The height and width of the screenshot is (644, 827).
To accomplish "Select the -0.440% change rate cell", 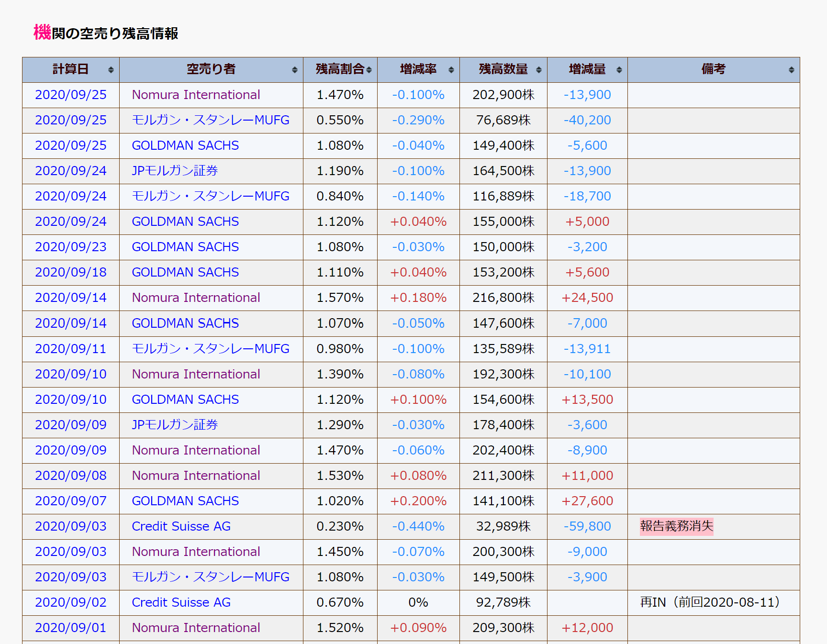I will pos(418,526).
